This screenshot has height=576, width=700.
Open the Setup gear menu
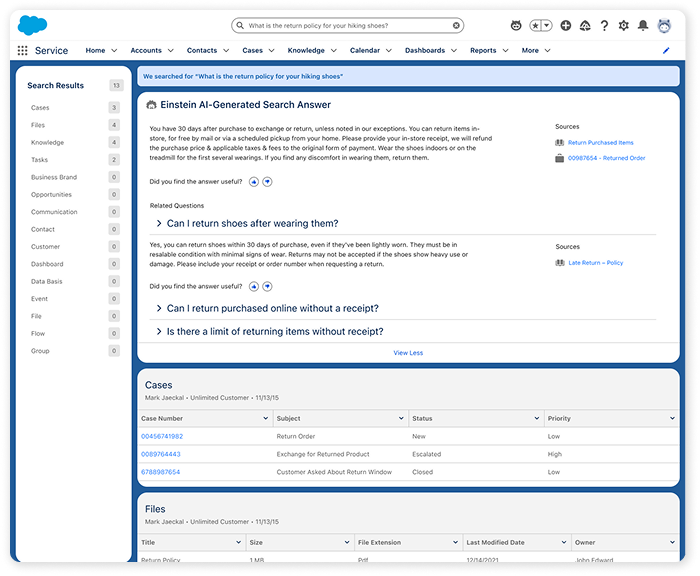click(623, 25)
